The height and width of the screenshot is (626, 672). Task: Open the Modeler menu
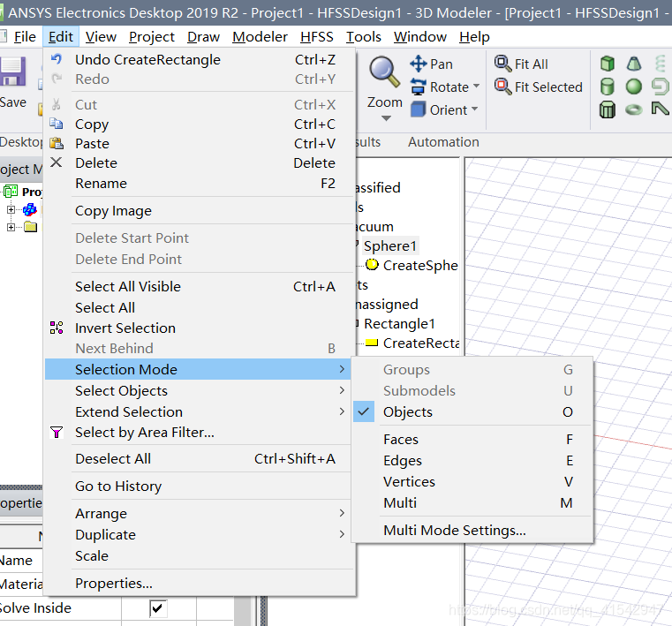tap(260, 37)
